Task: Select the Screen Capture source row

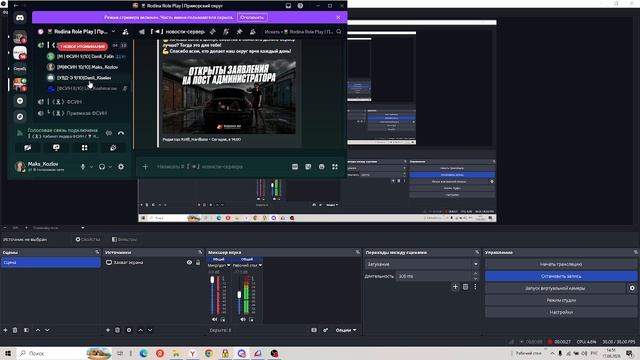Action: click(x=153, y=262)
